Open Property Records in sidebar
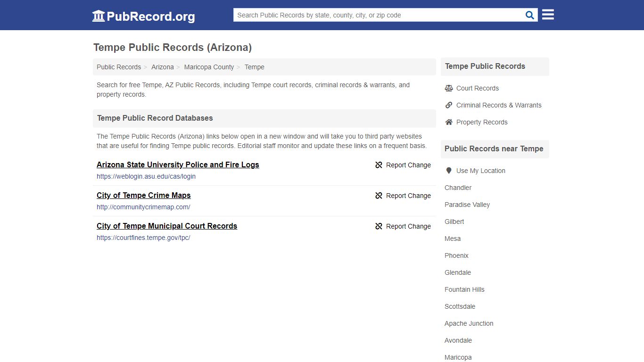Viewport: 644px width, 362px height. click(482, 122)
